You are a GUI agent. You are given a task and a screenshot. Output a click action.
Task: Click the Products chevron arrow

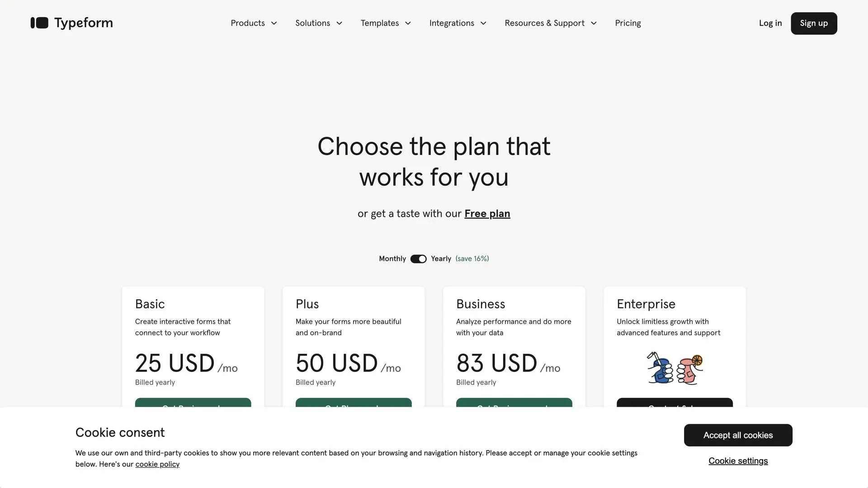[x=274, y=23]
